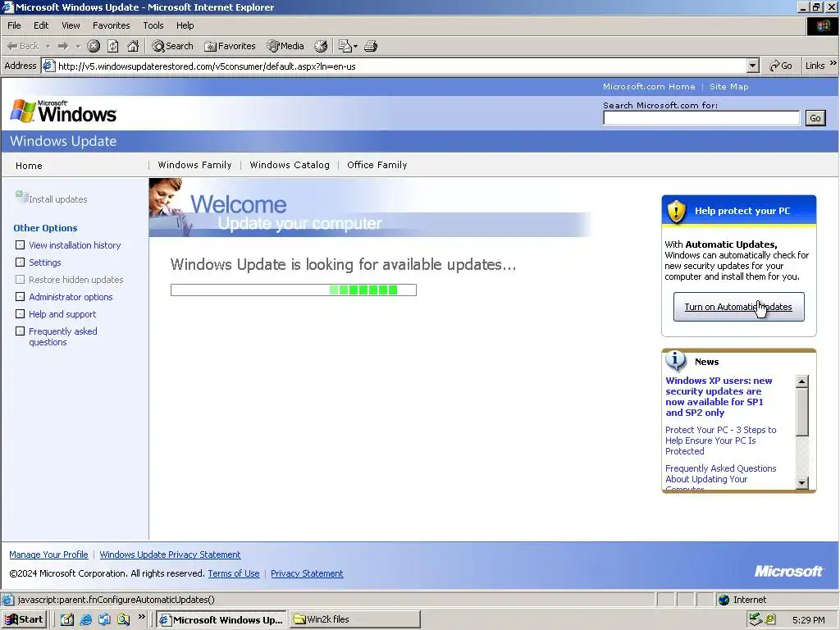Screen dimensions: 840x630
Task: Switch to the Win2k files taskbar window
Action: [x=354, y=619]
